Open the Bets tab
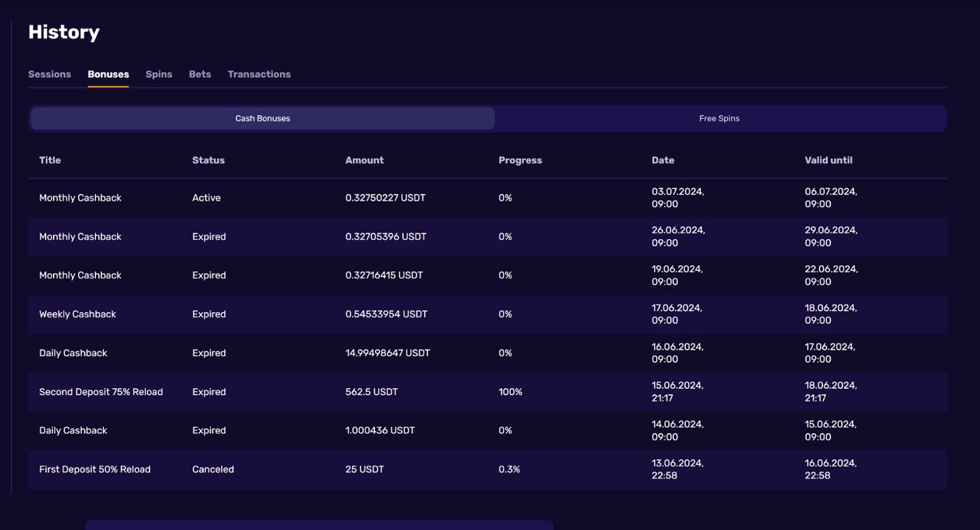 200,75
